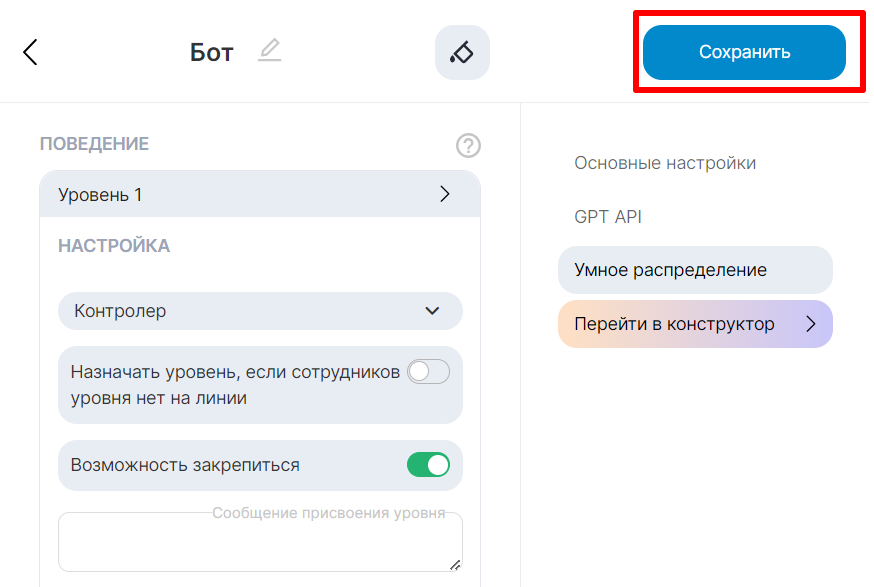Click into Сообщение присвоения уровня text field

coord(259,546)
